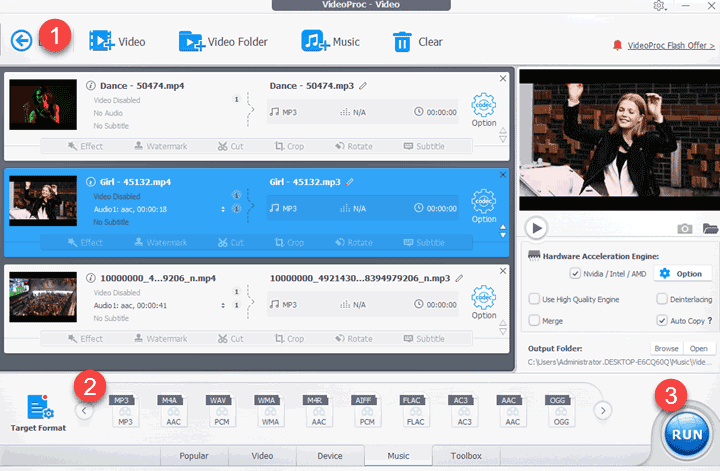Choose WAV PCM target format

[219, 410]
